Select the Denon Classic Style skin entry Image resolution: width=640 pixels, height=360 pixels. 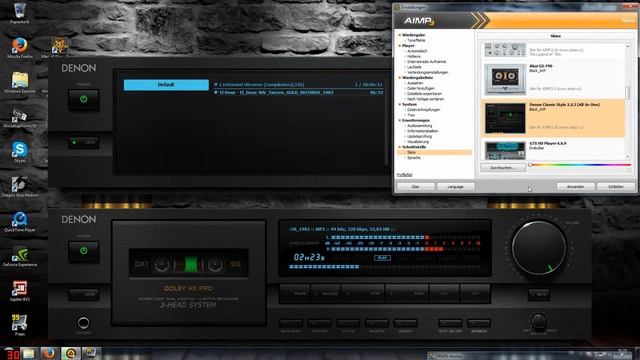coord(553,118)
